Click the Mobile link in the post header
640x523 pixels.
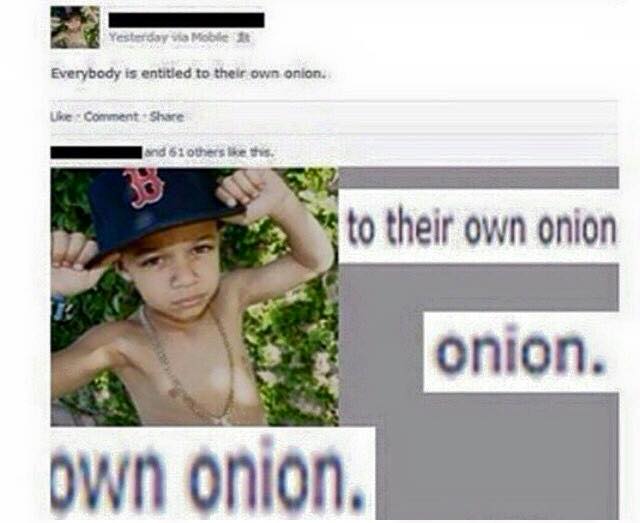click(210, 38)
